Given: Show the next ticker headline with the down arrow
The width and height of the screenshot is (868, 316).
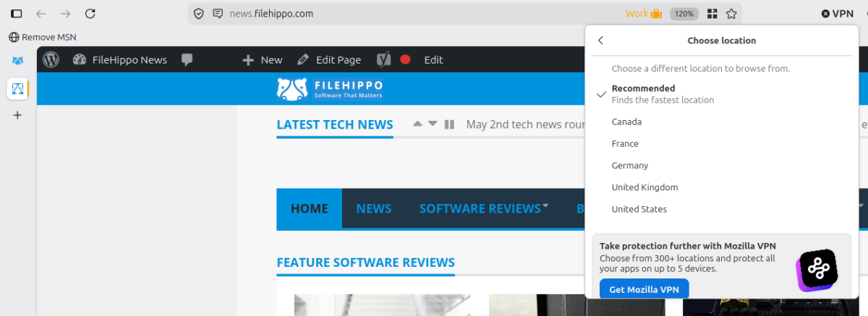Looking at the screenshot, I should pos(433,124).
